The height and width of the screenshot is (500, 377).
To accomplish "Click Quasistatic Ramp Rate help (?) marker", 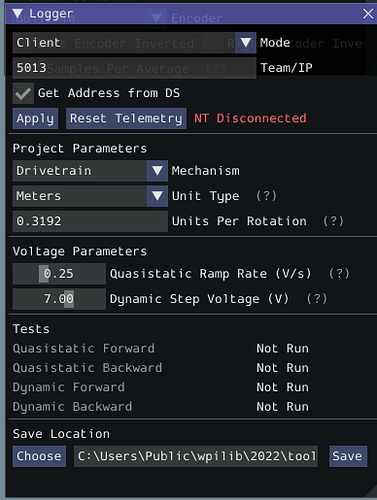I will click(339, 274).
